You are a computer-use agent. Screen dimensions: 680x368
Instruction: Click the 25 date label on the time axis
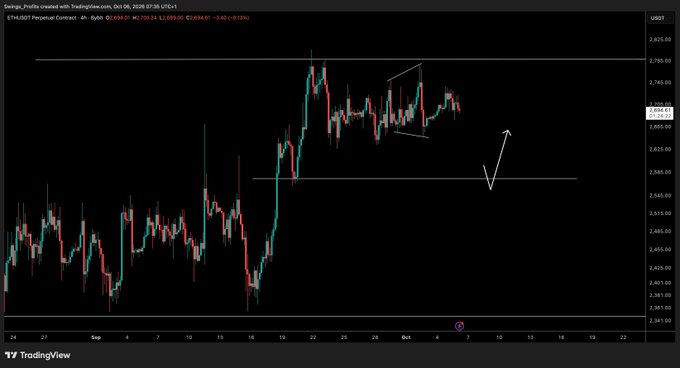point(344,337)
